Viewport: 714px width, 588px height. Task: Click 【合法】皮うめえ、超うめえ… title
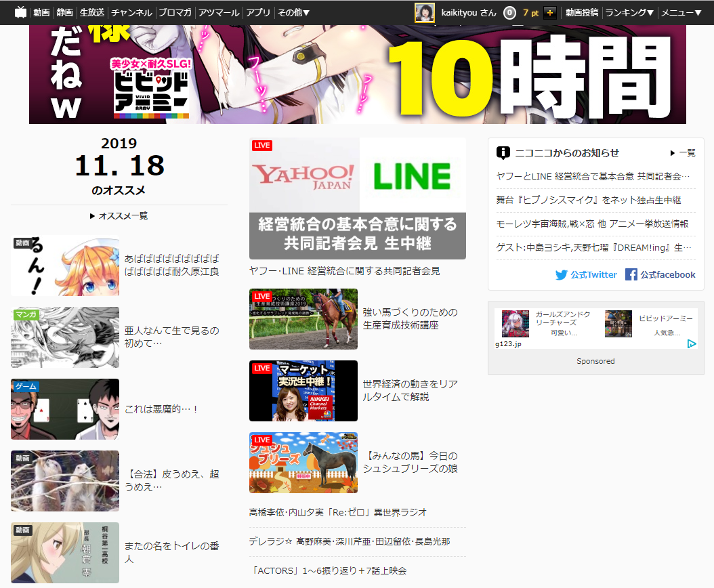tap(171, 480)
